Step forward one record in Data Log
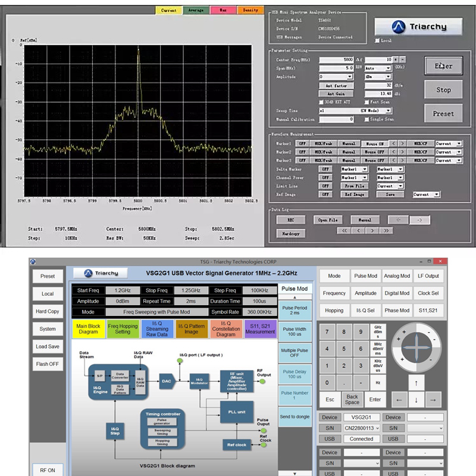This screenshot has width=476, height=476. pos(372,231)
